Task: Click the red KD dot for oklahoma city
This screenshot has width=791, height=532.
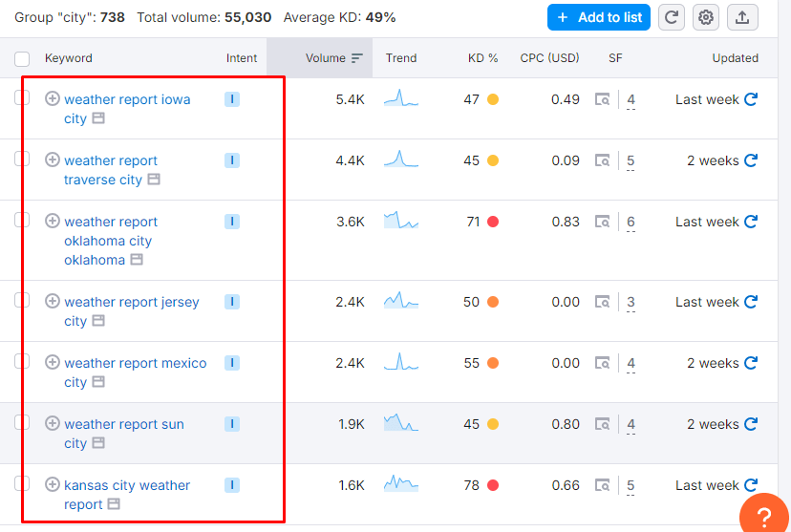Action: pos(493,222)
